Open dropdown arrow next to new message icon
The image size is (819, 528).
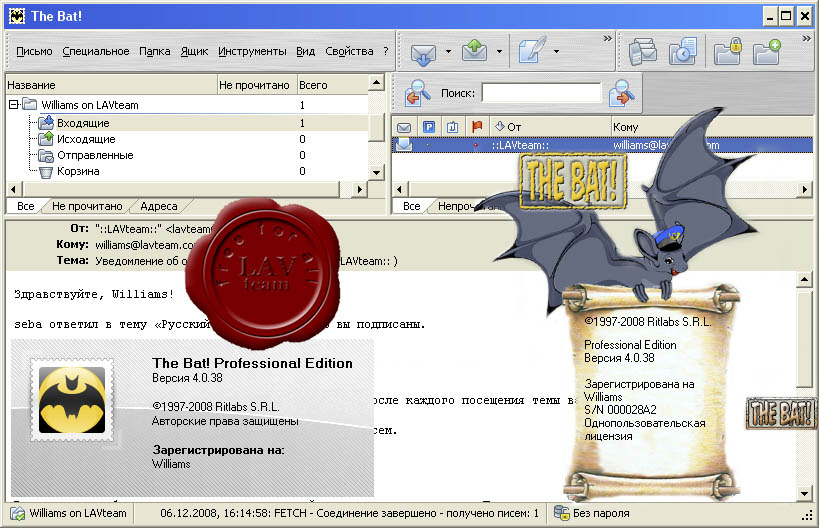pos(557,51)
